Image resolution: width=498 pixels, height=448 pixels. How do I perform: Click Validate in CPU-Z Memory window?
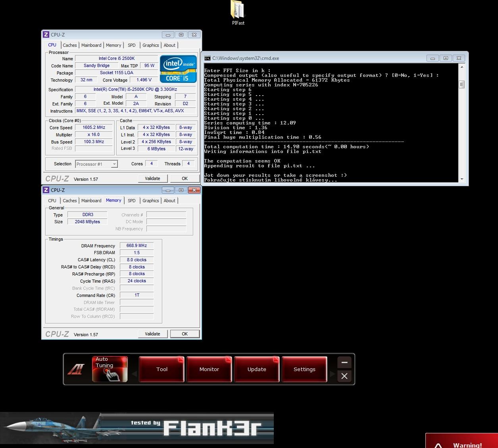(153, 334)
